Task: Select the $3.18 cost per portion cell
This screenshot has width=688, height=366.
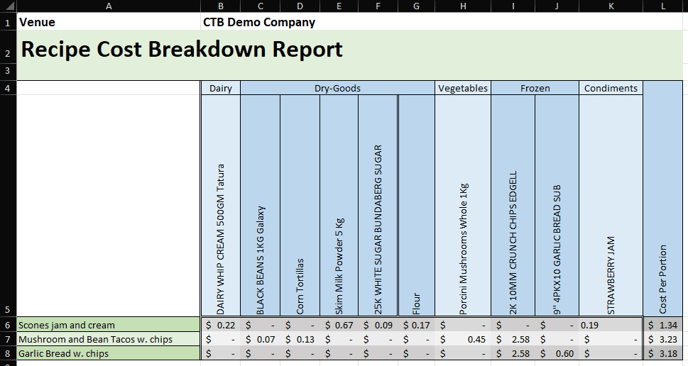Action: click(663, 353)
